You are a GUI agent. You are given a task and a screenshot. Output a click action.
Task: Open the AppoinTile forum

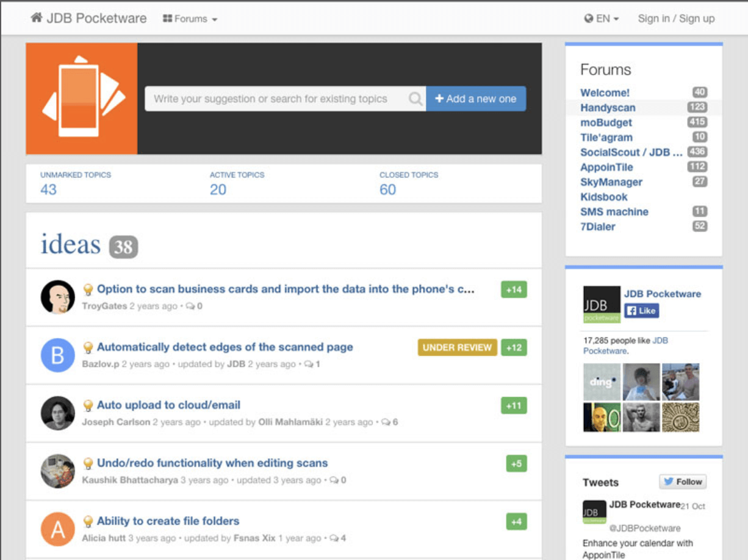[x=606, y=167]
